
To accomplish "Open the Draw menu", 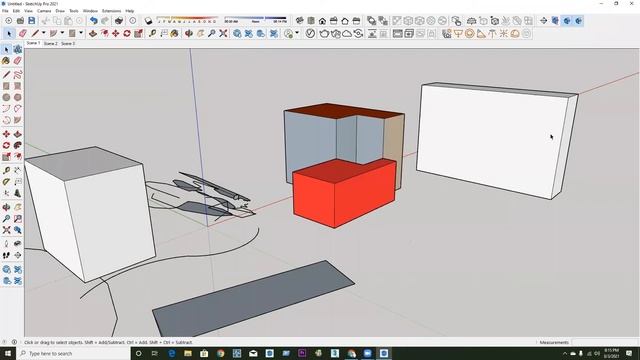I will click(x=60, y=11).
